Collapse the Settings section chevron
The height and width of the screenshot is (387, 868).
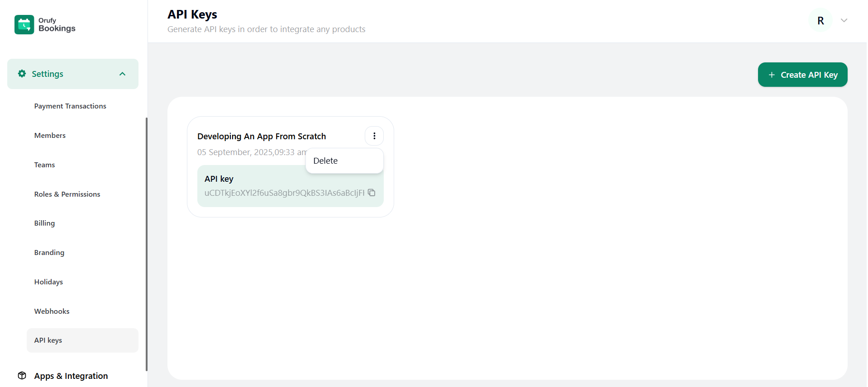(x=122, y=74)
